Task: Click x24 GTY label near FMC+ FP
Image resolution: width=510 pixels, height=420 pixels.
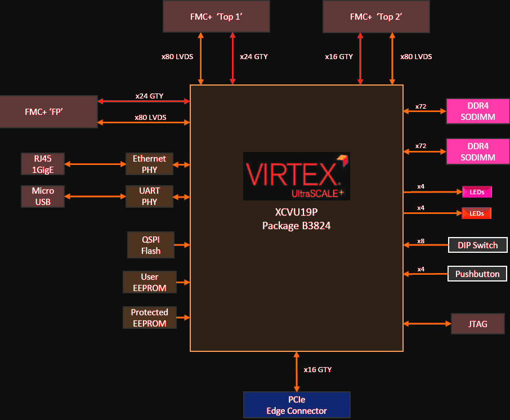Action: coord(149,96)
